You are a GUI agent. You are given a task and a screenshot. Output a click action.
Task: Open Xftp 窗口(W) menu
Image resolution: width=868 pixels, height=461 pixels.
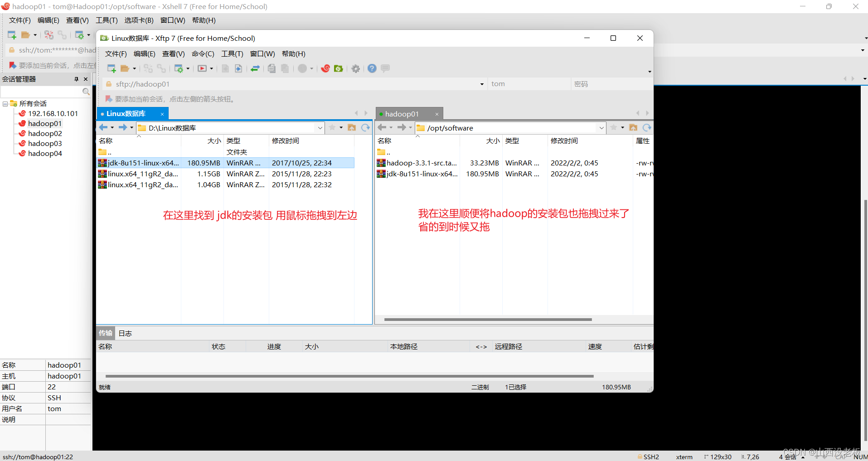coord(262,54)
